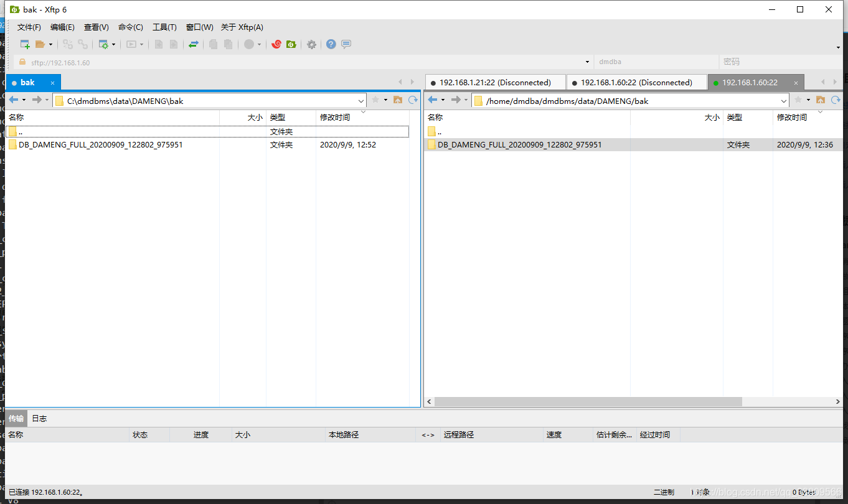Open the 文件(F) menu
Screen dimensions: 848x504
[x=29, y=27]
